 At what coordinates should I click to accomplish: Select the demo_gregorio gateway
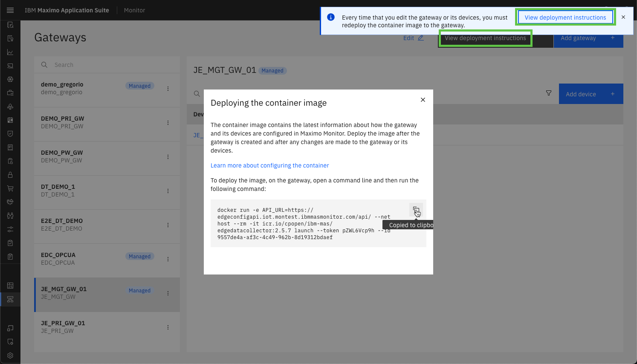coord(107,90)
